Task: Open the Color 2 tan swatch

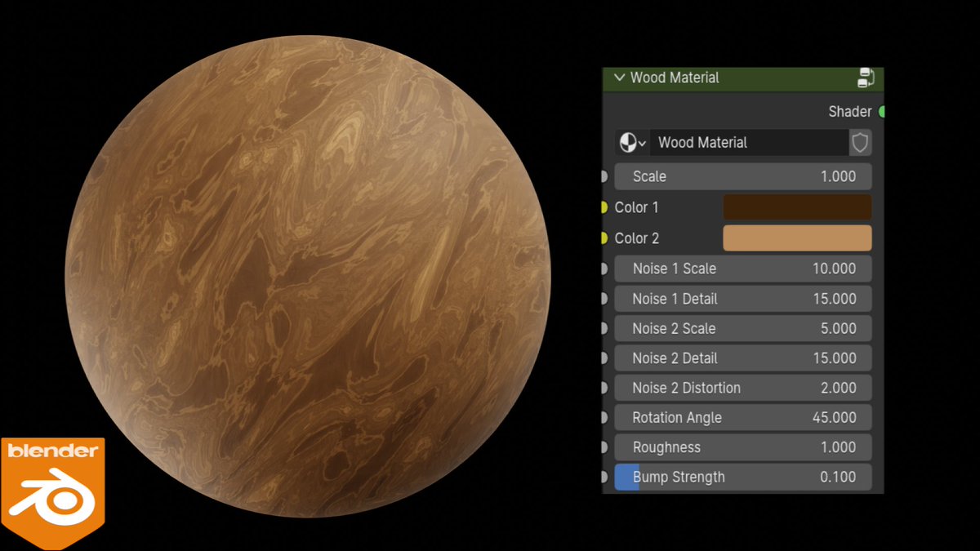Action: pyautogui.click(x=797, y=238)
